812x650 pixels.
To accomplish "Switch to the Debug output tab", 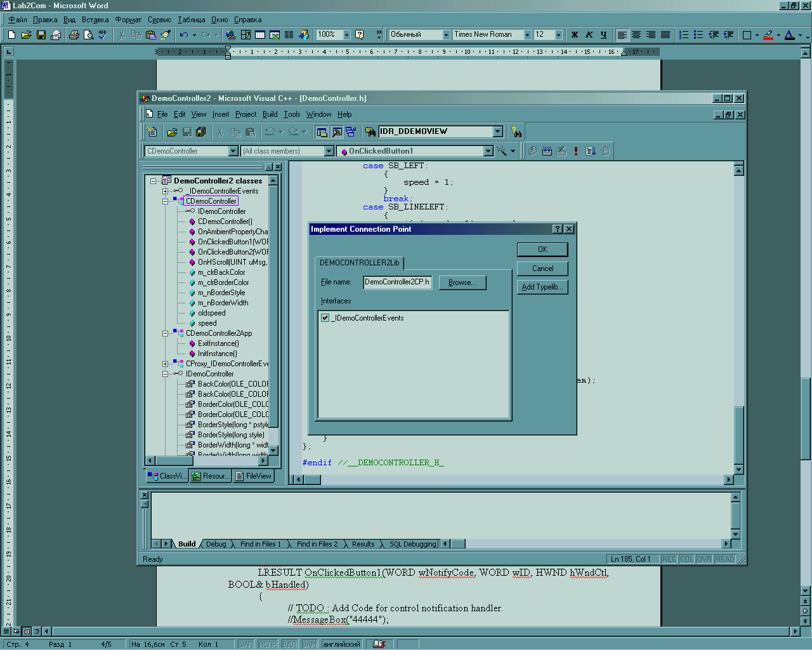I will point(216,544).
